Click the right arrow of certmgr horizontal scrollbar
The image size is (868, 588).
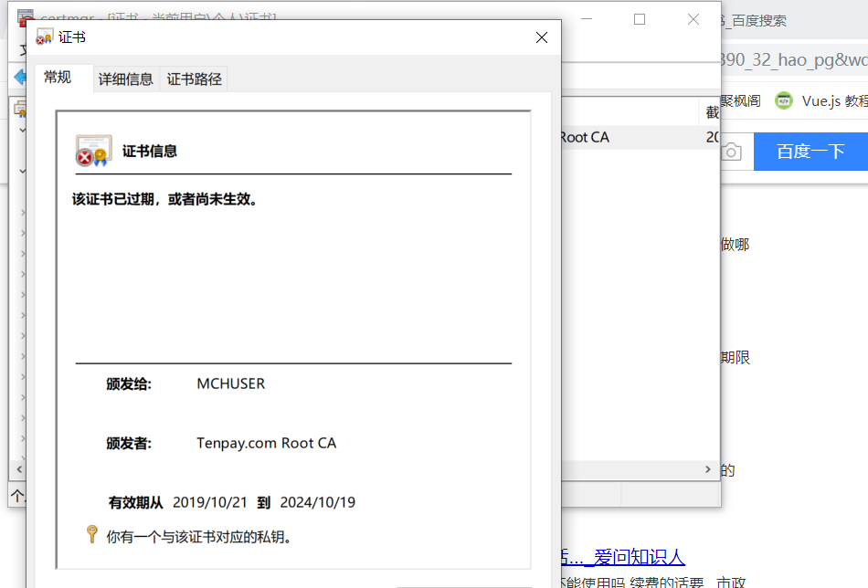[x=708, y=469]
